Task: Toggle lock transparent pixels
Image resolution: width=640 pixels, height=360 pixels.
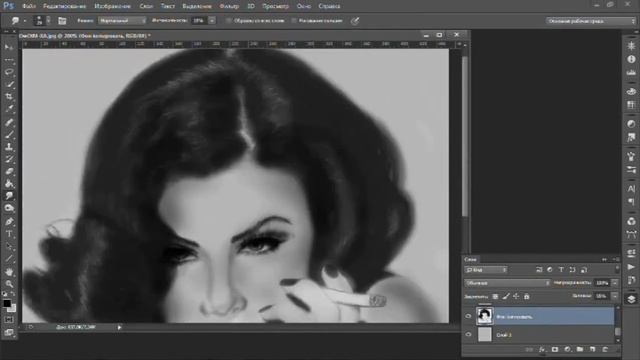Action: coord(495,296)
